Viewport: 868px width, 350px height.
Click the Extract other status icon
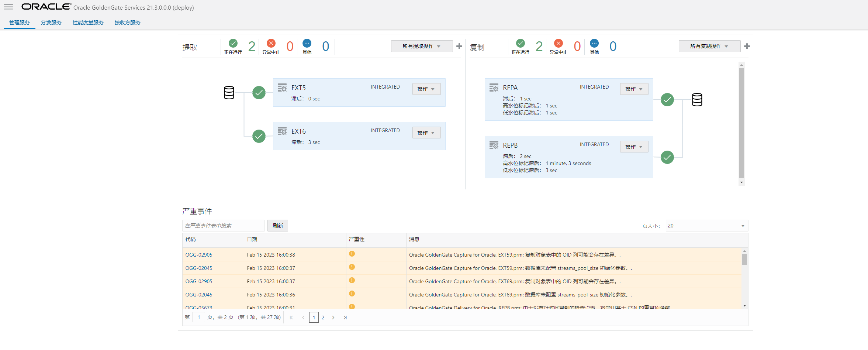pos(307,43)
